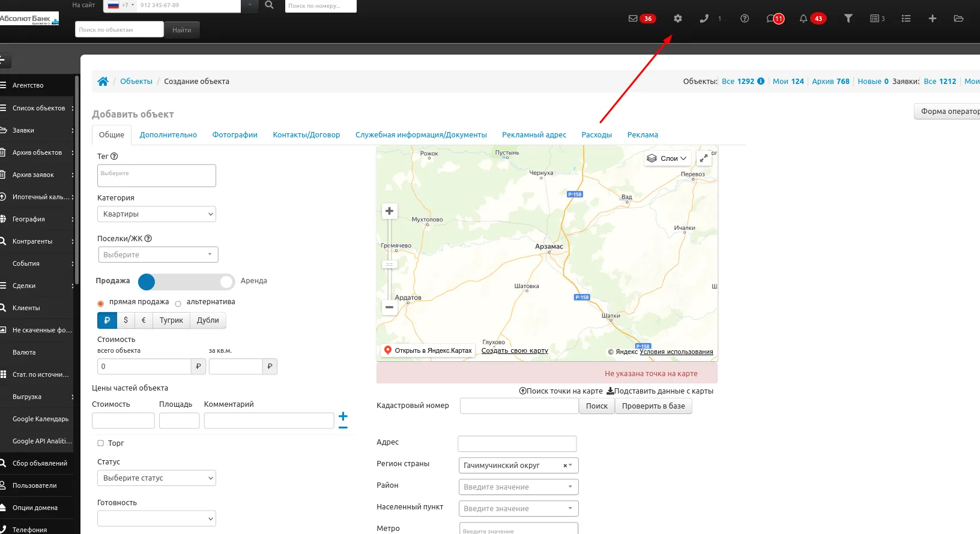
Task: Choose Тугрик currency option
Action: point(171,320)
